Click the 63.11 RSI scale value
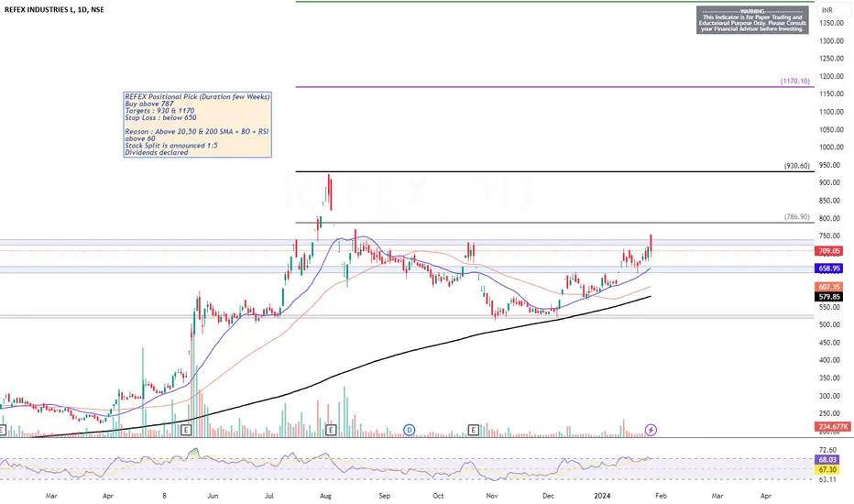This screenshot has height=504, width=854. pos(827,479)
